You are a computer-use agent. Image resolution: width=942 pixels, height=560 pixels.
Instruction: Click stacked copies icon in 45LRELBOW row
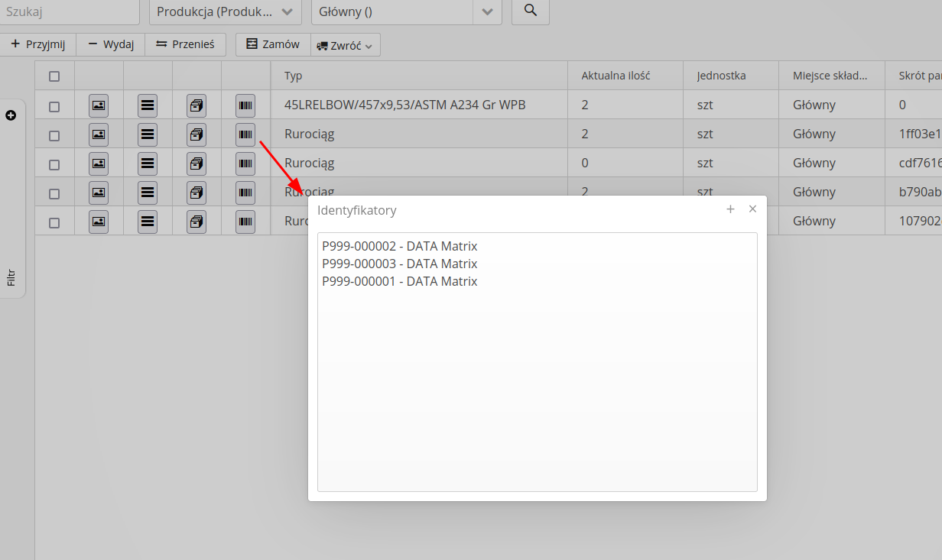tap(197, 105)
